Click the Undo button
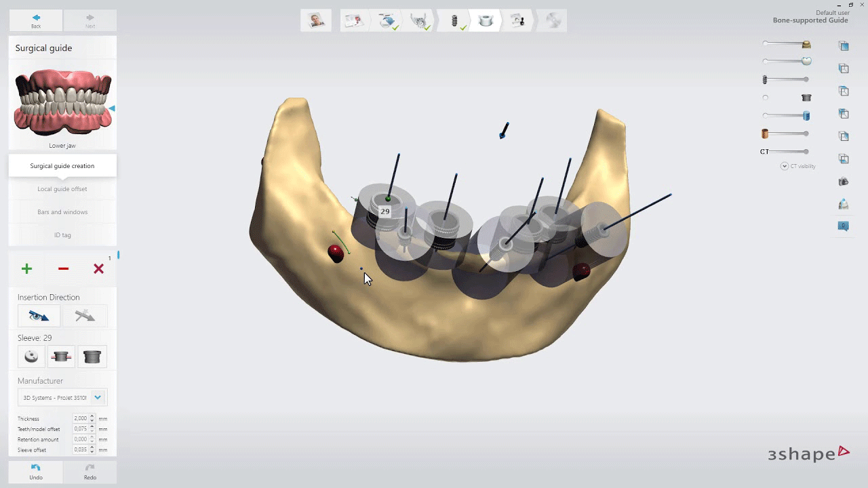 [x=35, y=472]
